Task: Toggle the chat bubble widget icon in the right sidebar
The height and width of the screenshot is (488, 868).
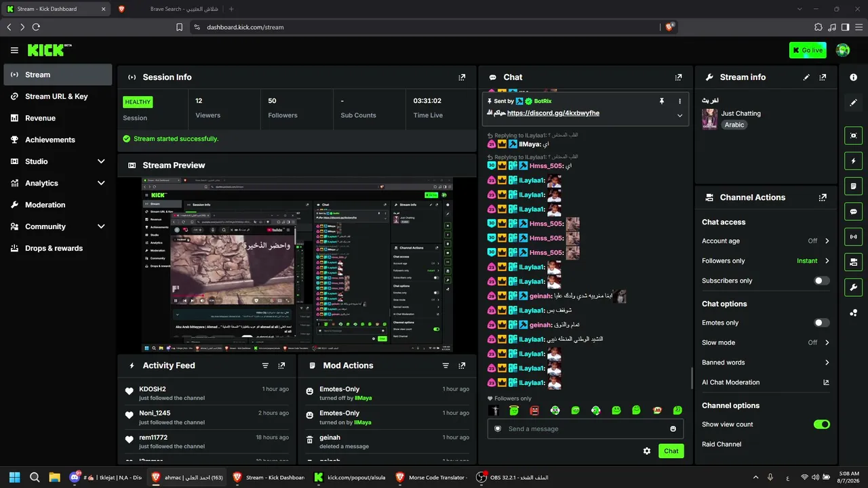Action: 853,211
